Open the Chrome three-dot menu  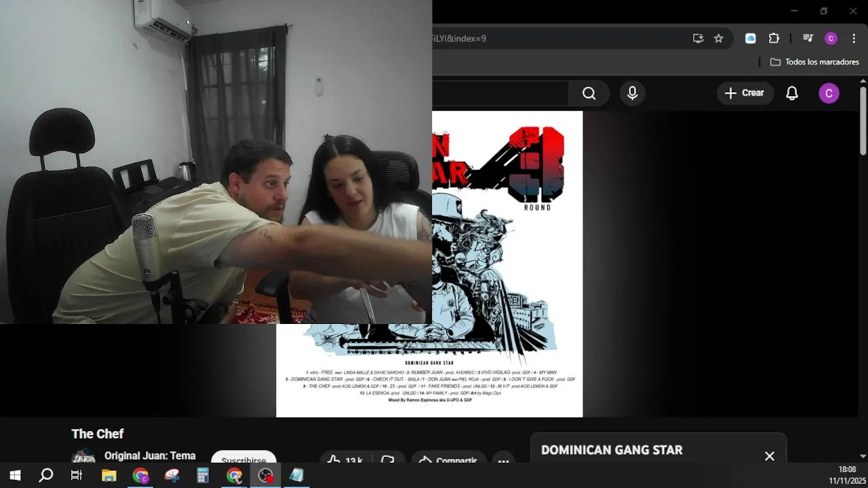854,39
